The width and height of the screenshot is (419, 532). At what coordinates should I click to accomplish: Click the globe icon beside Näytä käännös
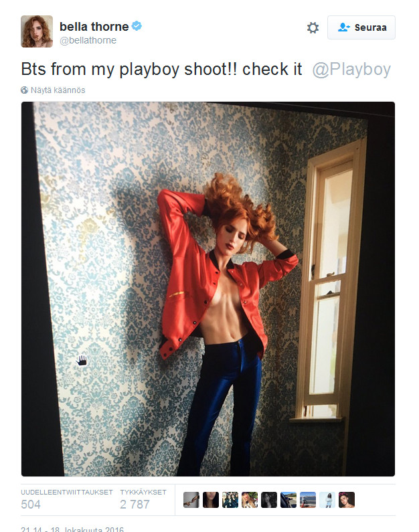pyautogui.click(x=24, y=90)
